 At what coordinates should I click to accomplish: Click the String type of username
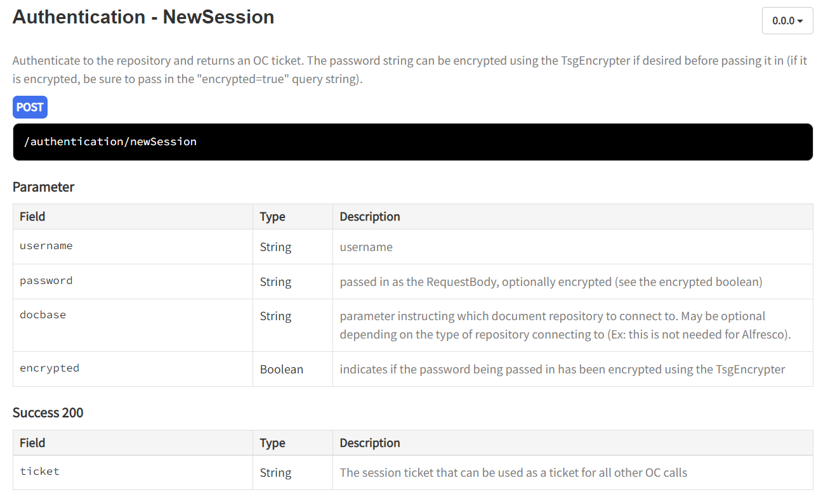[275, 247]
